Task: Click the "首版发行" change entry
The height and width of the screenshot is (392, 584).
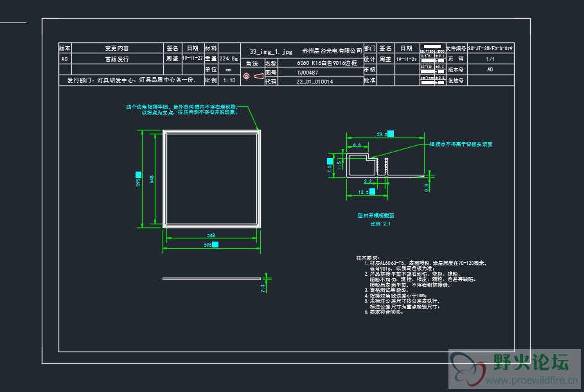Action: tap(117, 59)
